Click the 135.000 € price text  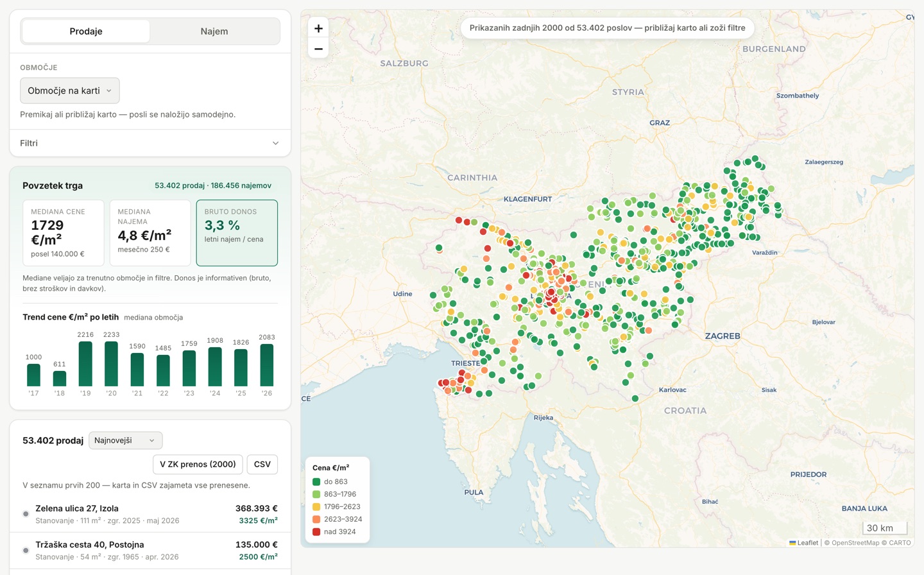tap(257, 544)
